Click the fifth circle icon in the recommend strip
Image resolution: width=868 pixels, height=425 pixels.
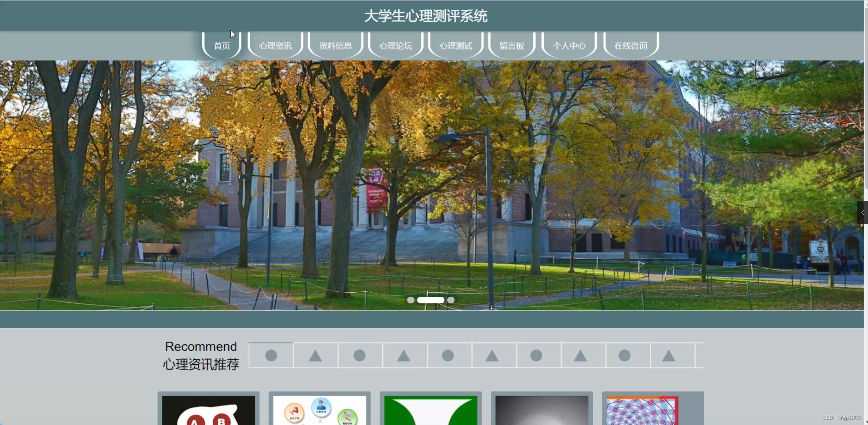[x=624, y=356]
